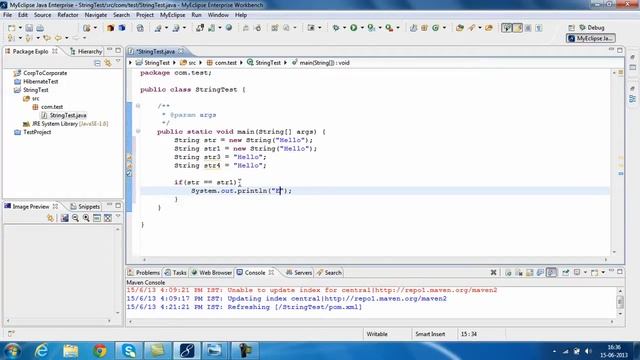Viewport: 640px width, 360px height.
Task: Click the green G new class toolbar icon
Action: pos(436,28)
